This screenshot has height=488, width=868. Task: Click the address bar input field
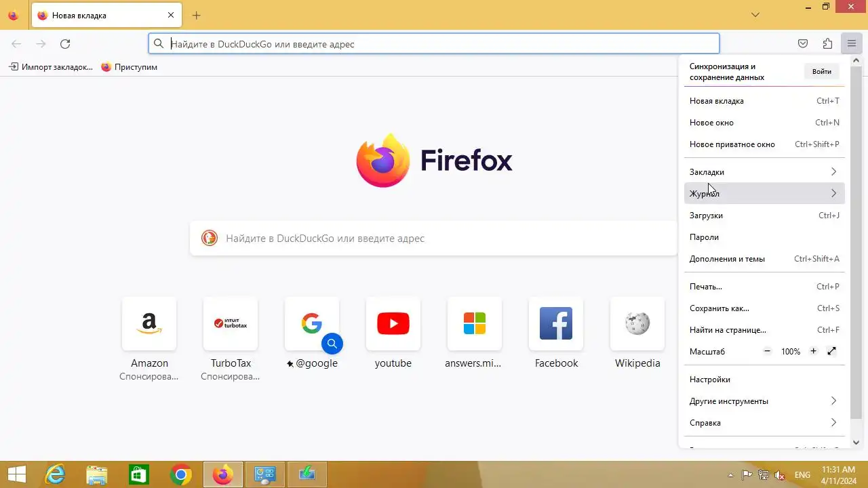click(x=434, y=44)
